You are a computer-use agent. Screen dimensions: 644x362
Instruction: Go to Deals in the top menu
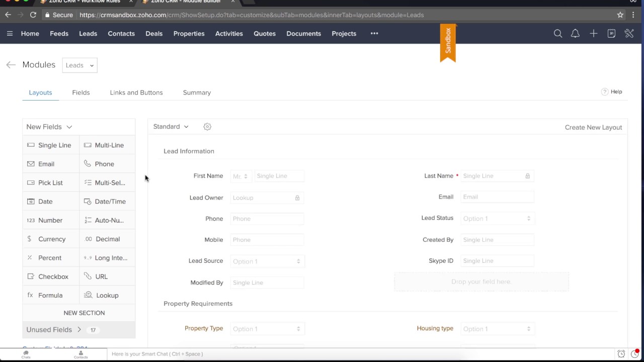point(154,34)
